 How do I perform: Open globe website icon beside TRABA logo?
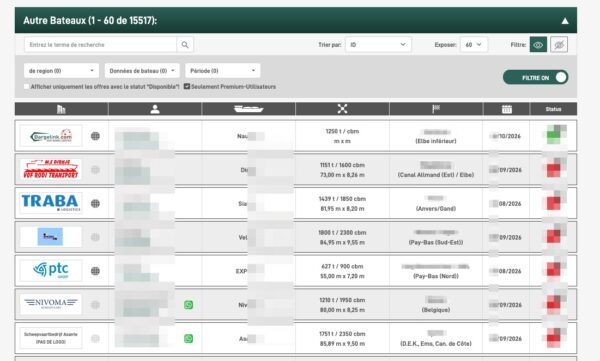point(95,203)
